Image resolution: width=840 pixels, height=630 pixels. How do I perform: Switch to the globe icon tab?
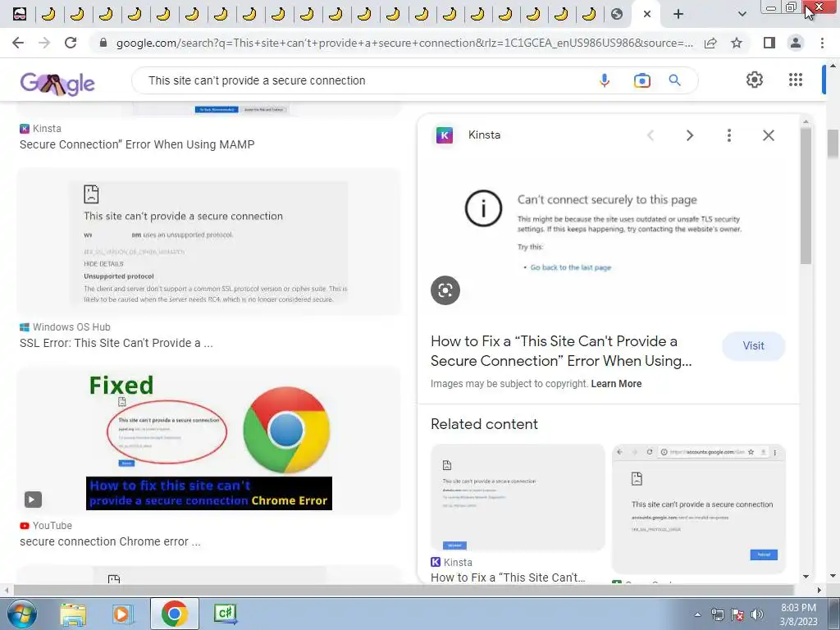coord(617,14)
